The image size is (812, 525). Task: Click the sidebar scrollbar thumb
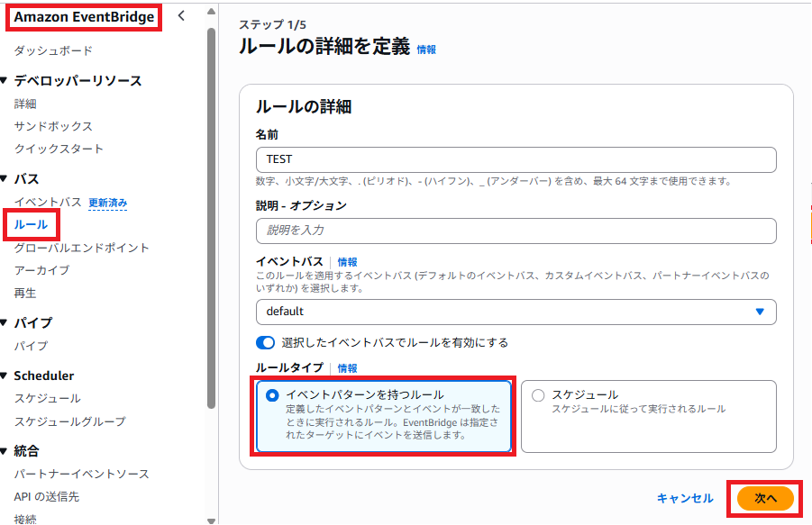tap(211, 218)
